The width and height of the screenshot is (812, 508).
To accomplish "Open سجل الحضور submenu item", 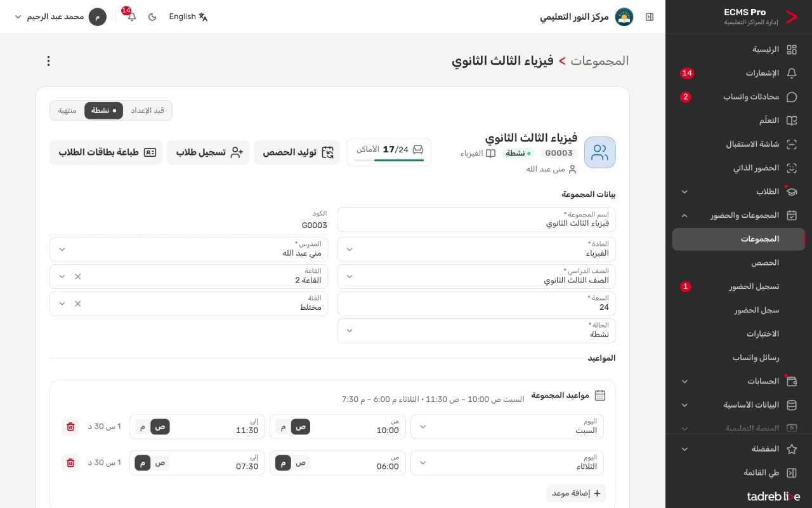I will 738,311.
